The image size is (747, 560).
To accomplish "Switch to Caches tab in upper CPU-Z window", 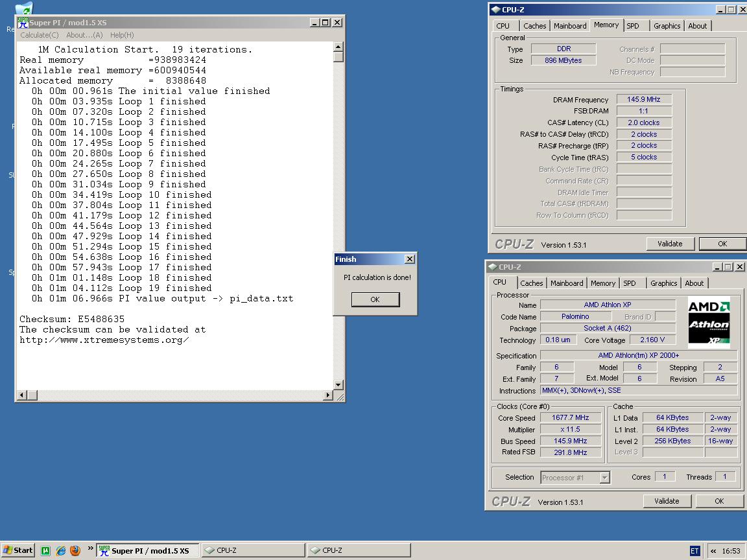I will (534, 26).
